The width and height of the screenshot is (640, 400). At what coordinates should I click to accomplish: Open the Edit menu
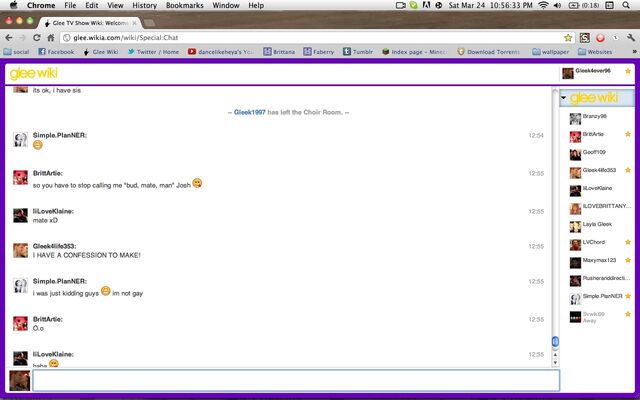(x=91, y=5)
